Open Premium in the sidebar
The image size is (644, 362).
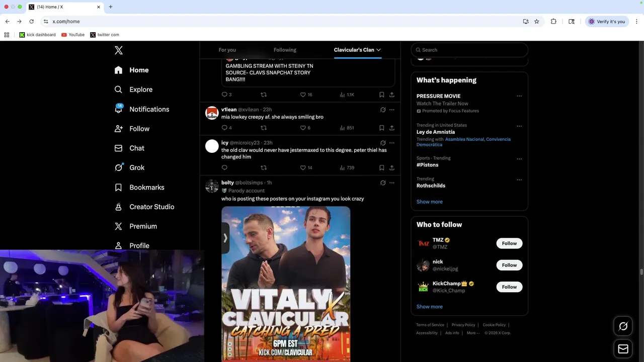(x=136, y=226)
